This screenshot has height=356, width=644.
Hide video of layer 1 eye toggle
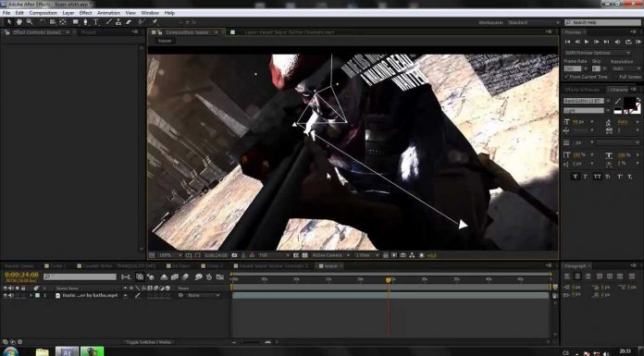click(x=6, y=295)
